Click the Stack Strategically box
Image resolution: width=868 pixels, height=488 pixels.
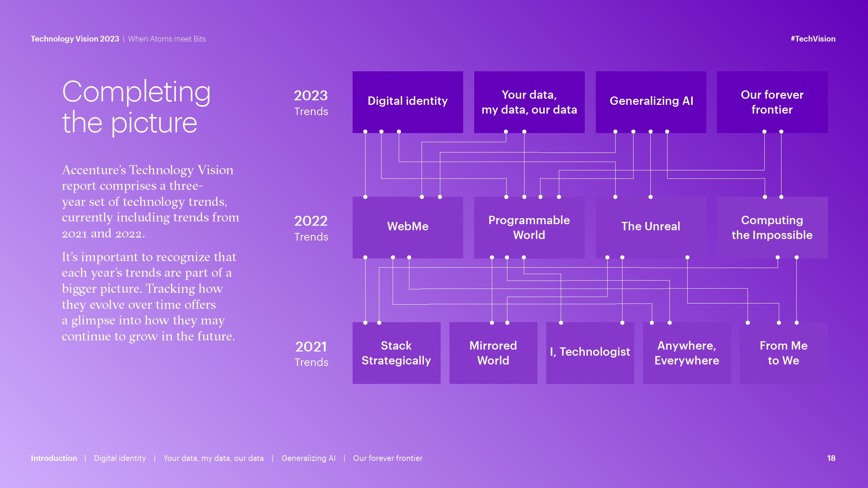(396, 353)
